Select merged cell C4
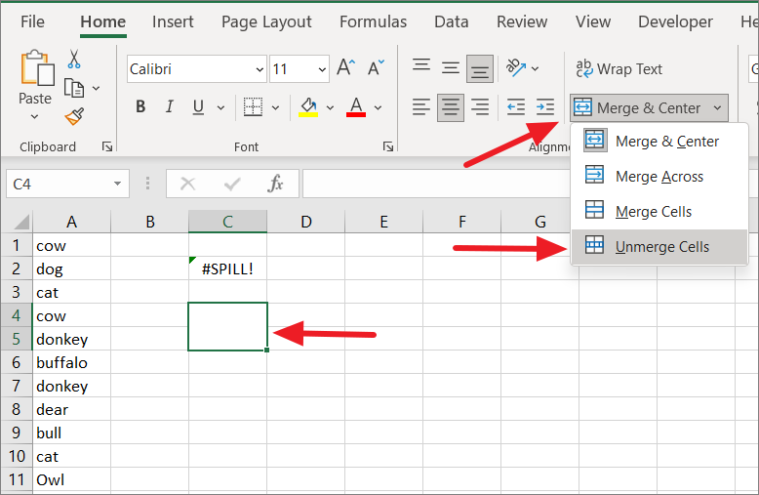The width and height of the screenshot is (759, 495). tap(228, 327)
